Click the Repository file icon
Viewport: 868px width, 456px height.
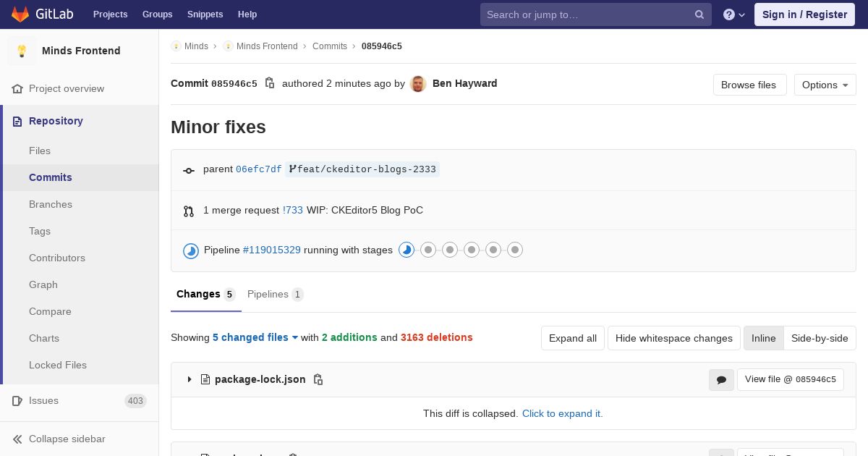17,122
